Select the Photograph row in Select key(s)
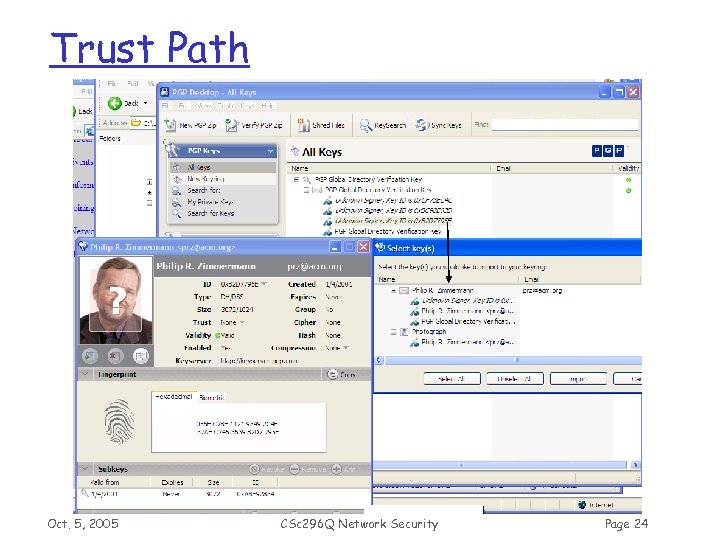The width and height of the screenshot is (720, 540). [423, 332]
